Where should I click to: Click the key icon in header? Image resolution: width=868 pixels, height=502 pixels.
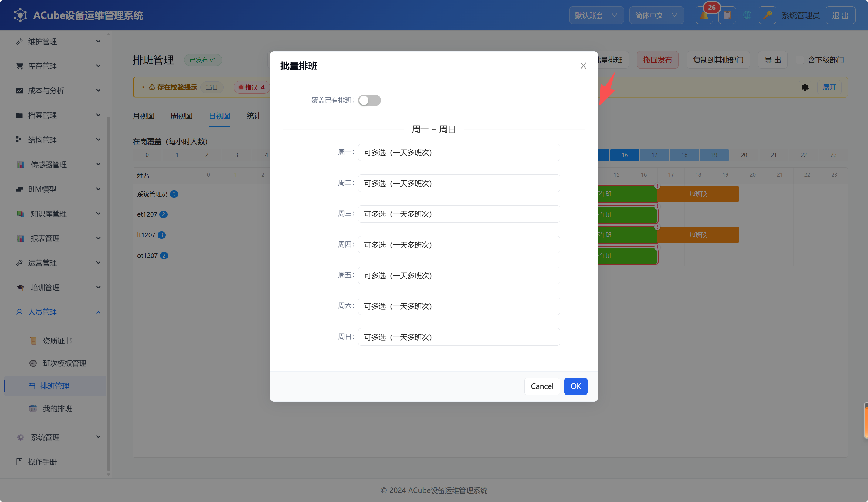[x=767, y=15]
